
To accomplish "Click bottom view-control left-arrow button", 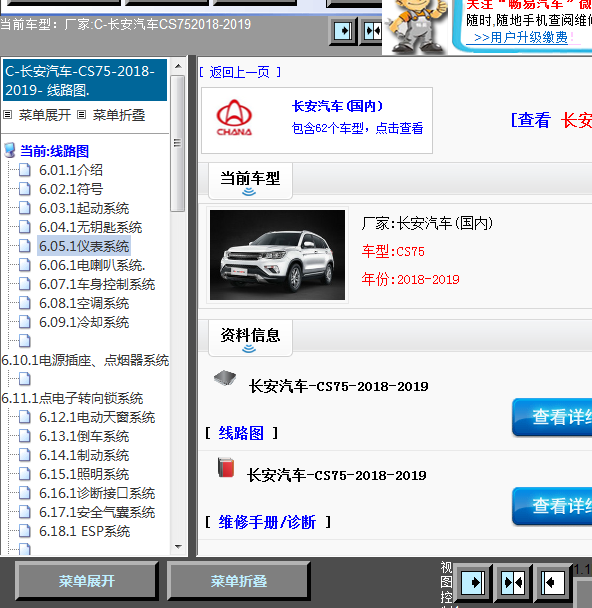I will click(553, 582).
